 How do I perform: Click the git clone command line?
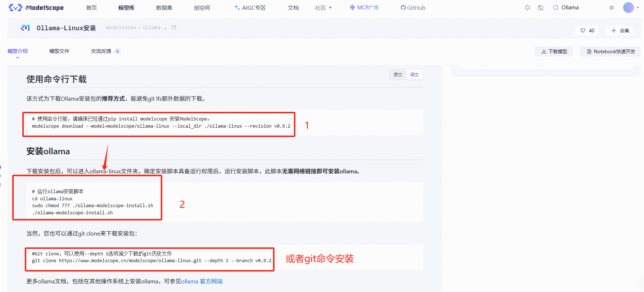[151, 260]
